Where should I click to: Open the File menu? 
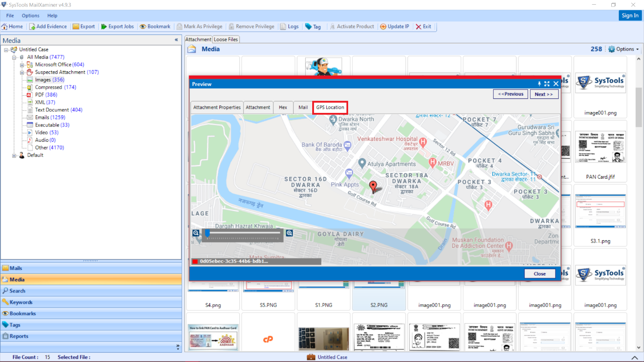tap(9, 15)
